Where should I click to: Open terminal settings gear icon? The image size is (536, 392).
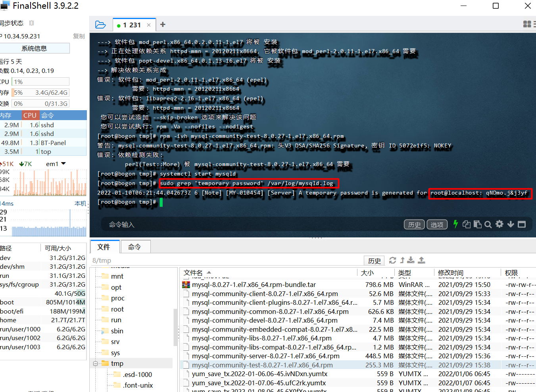point(499,224)
